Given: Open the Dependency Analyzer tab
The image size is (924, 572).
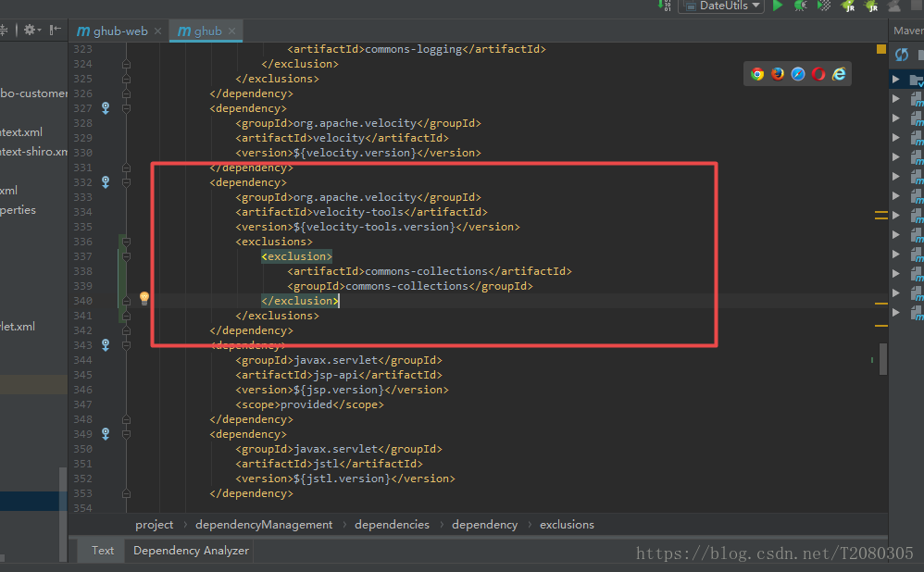Looking at the screenshot, I should pos(191,550).
